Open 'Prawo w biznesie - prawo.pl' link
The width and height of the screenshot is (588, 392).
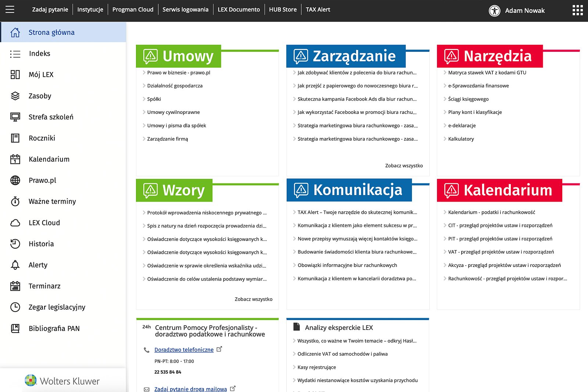coord(179,73)
